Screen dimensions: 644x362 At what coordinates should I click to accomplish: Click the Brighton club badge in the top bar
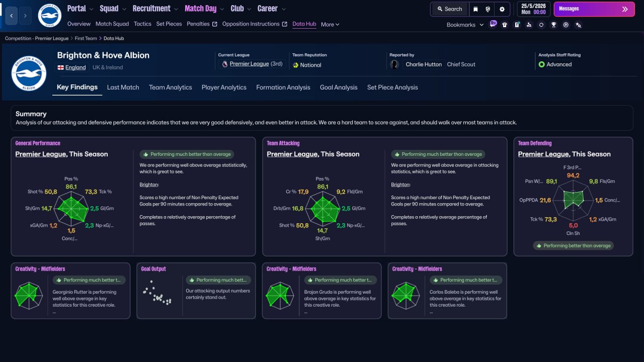pos(49,16)
